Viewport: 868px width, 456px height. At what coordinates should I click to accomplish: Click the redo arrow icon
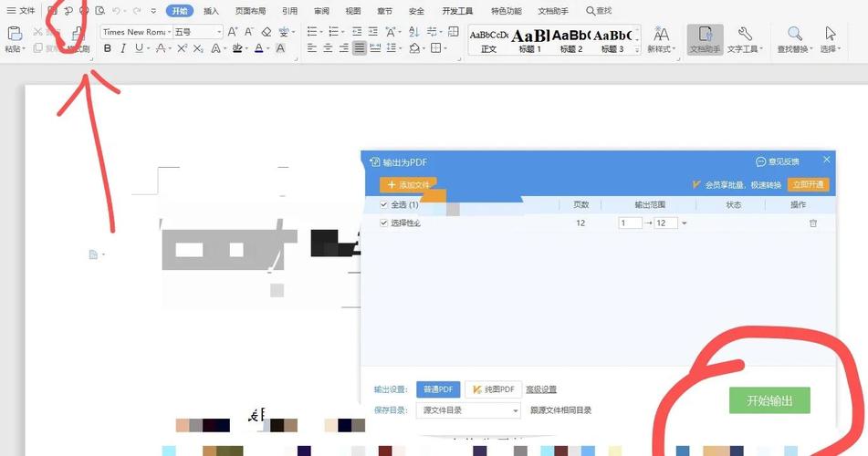click(136, 11)
